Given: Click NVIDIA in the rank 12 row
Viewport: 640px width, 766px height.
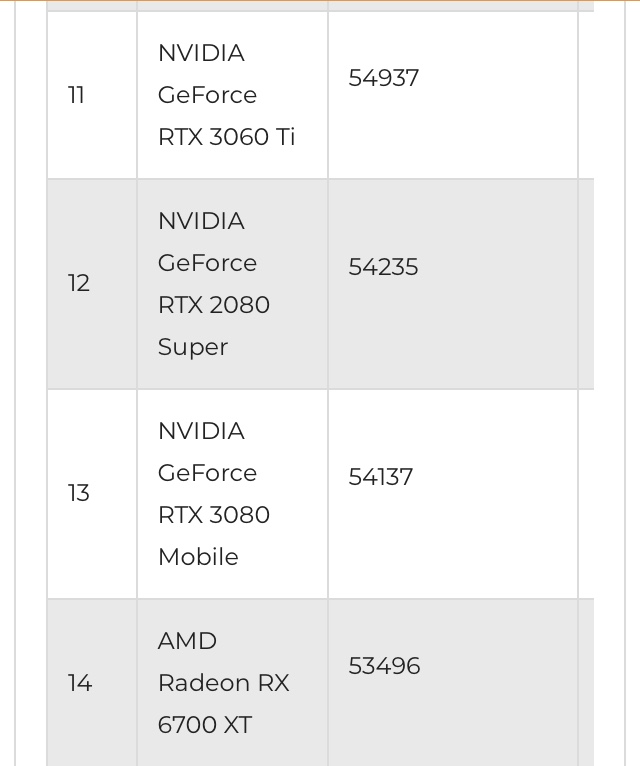Looking at the screenshot, I should (x=201, y=221).
